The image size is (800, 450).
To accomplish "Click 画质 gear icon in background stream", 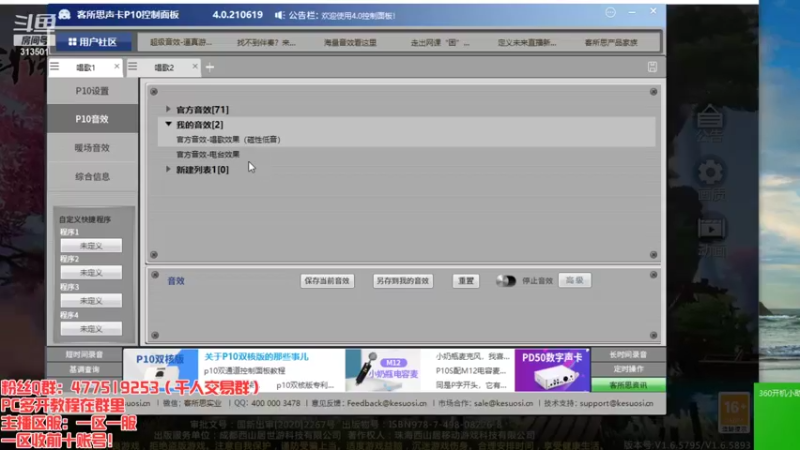I will [x=711, y=180].
